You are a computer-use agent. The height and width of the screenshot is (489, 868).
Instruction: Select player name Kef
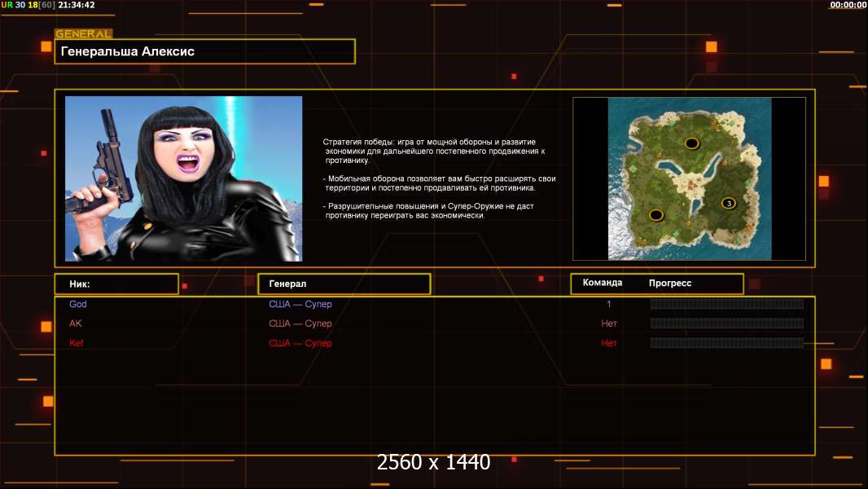click(77, 343)
